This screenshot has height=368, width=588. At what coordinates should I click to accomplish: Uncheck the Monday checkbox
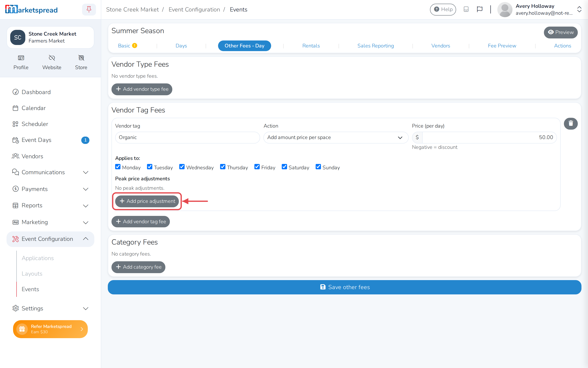(x=118, y=167)
